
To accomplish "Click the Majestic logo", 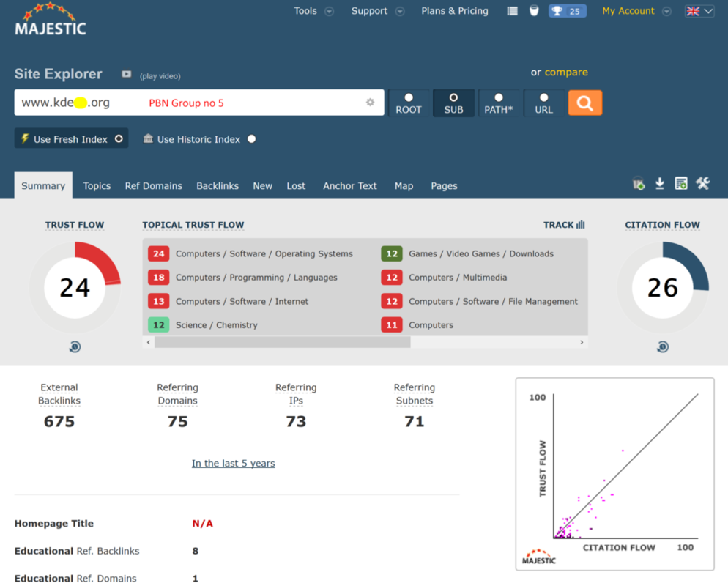I will coord(50,20).
